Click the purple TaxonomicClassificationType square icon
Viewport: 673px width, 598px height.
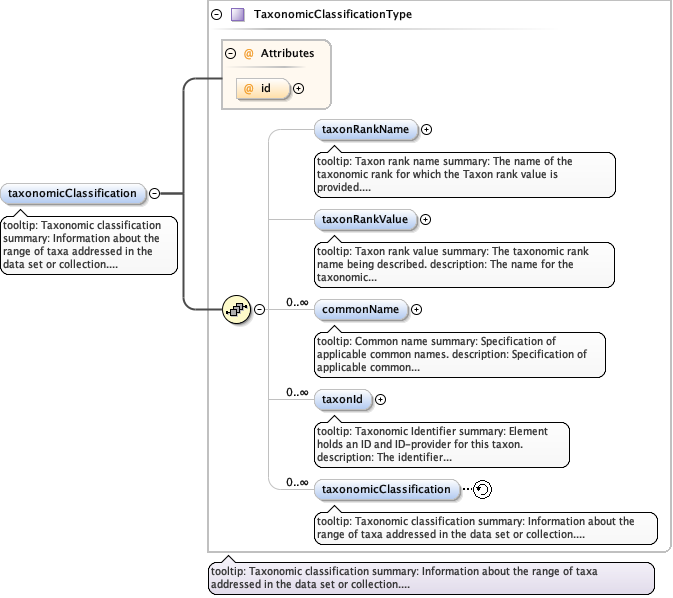[237, 15]
